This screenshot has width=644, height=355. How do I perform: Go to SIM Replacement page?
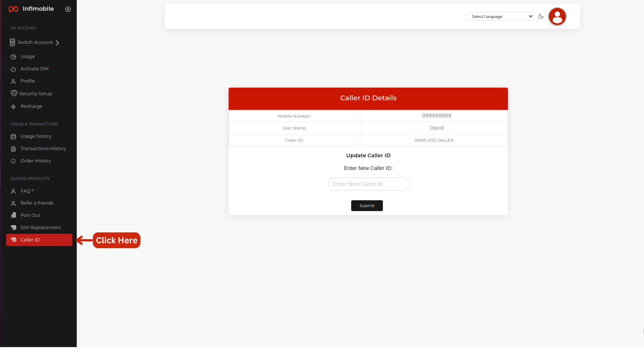pos(40,227)
